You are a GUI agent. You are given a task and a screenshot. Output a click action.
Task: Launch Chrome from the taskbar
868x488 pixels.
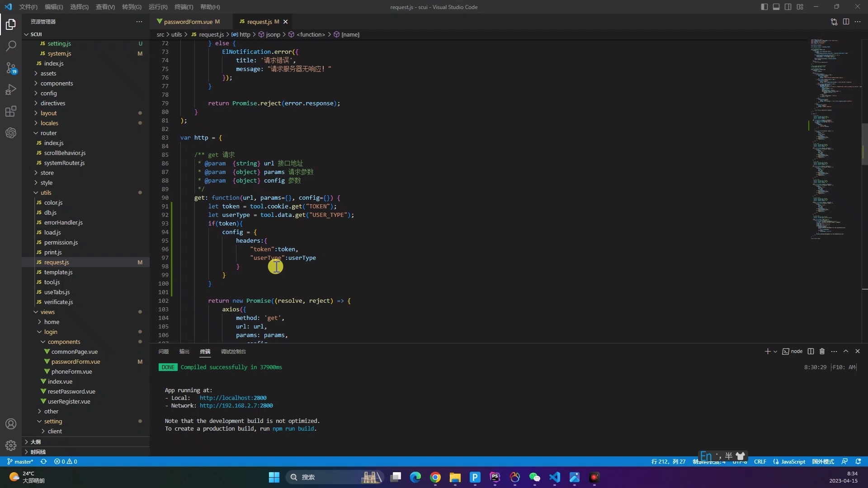click(x=435, y=477)
